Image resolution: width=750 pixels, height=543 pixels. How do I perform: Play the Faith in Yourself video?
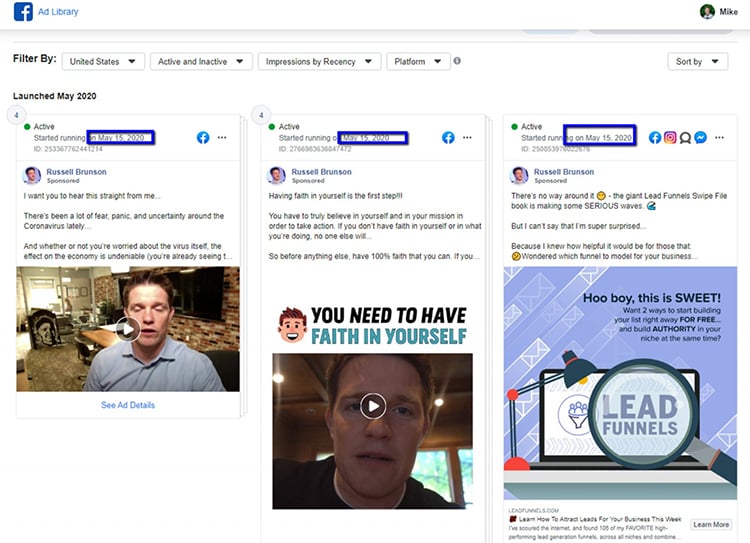(373, 406)
